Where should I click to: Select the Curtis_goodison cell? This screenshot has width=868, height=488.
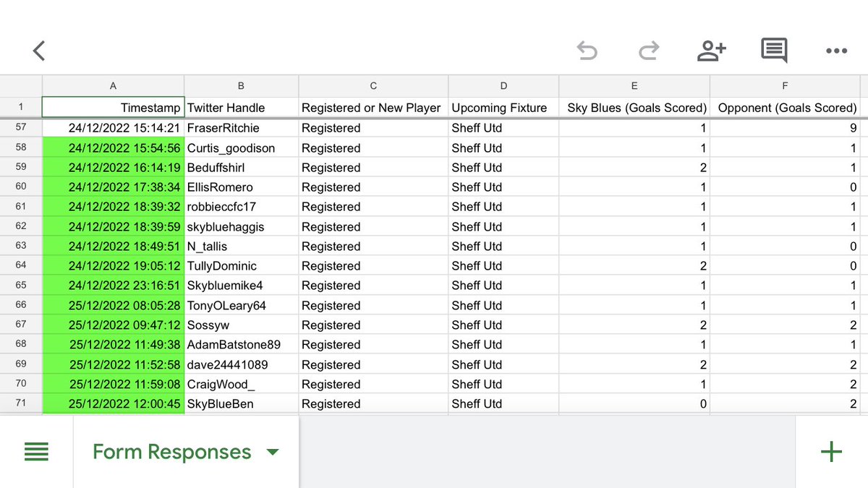tap(241, 148)
